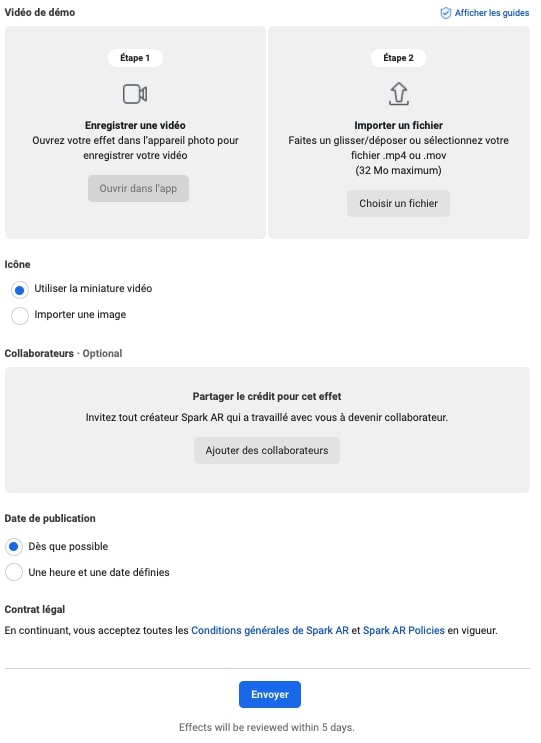541x743 pixels.
Task: Click the Étape 1 step label
Action: click(x=135, y=58)
